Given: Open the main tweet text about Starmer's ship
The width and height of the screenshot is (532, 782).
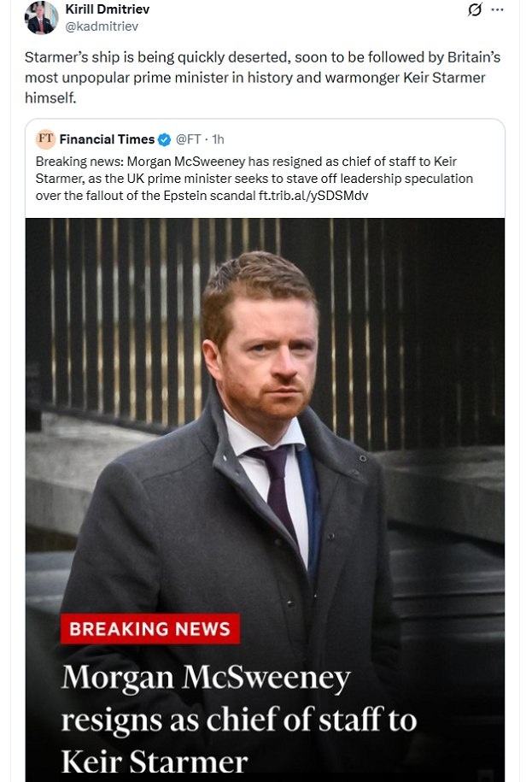Looking at the screenshot, I should point(262,77).
